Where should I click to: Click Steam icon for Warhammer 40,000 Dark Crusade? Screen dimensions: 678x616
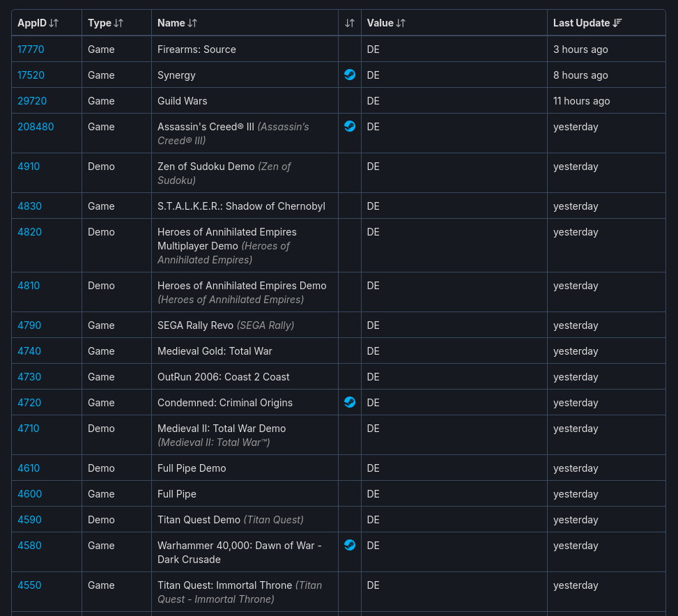pyautogui.click(x=350, y=545)
